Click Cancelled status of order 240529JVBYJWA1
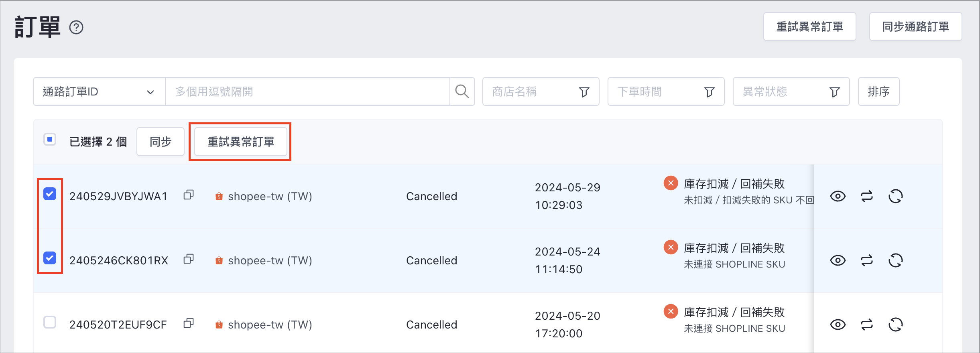 pyautogui.click(x=431, y=196)
